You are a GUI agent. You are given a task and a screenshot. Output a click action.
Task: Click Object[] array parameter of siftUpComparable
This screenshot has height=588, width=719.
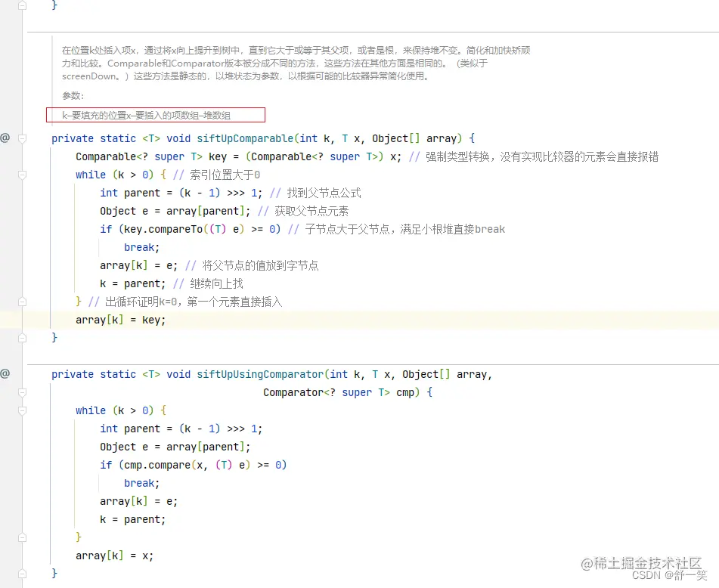pos(414,138)
